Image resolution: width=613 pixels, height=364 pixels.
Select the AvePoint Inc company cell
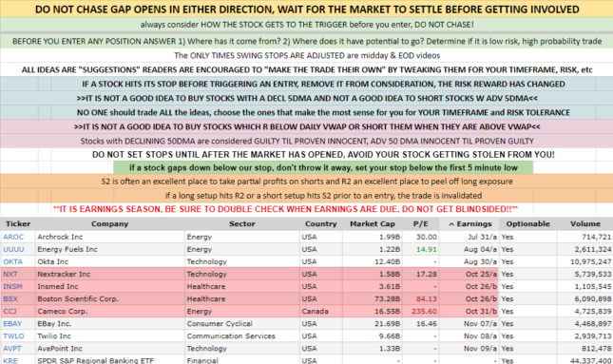(110, 349)
